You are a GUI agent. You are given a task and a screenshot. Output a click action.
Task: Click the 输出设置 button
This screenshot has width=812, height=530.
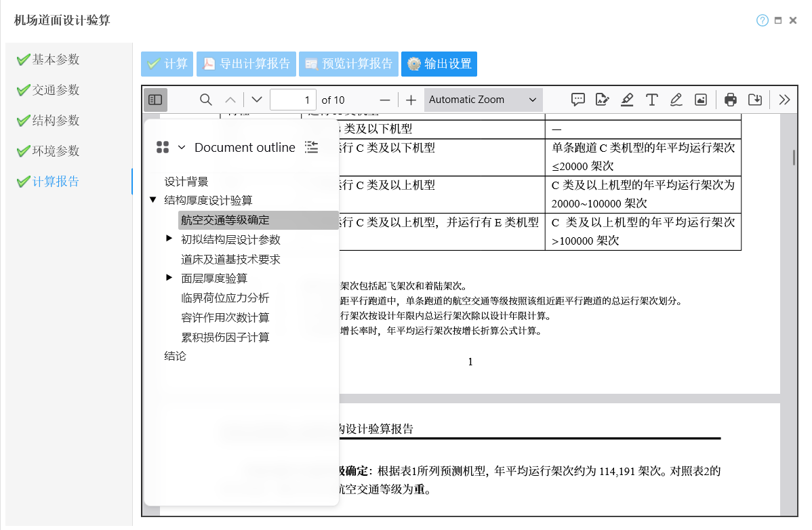pyautogui.click(x=439, y=64)
